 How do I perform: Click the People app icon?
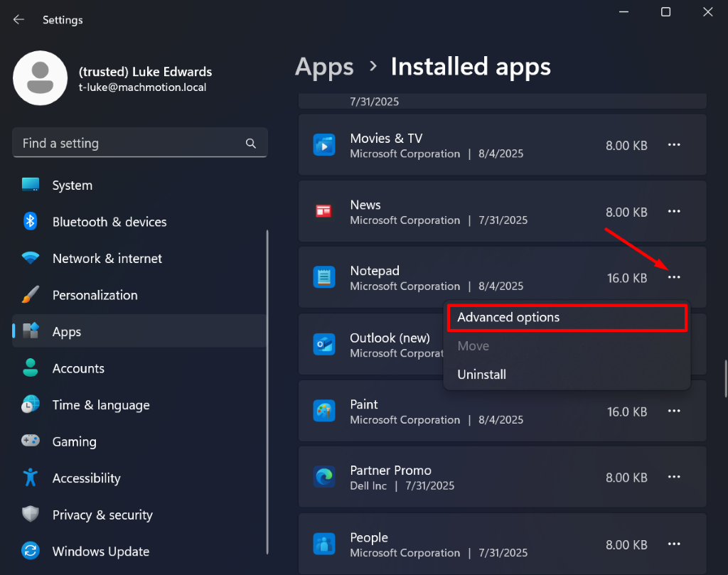(324, 544)
